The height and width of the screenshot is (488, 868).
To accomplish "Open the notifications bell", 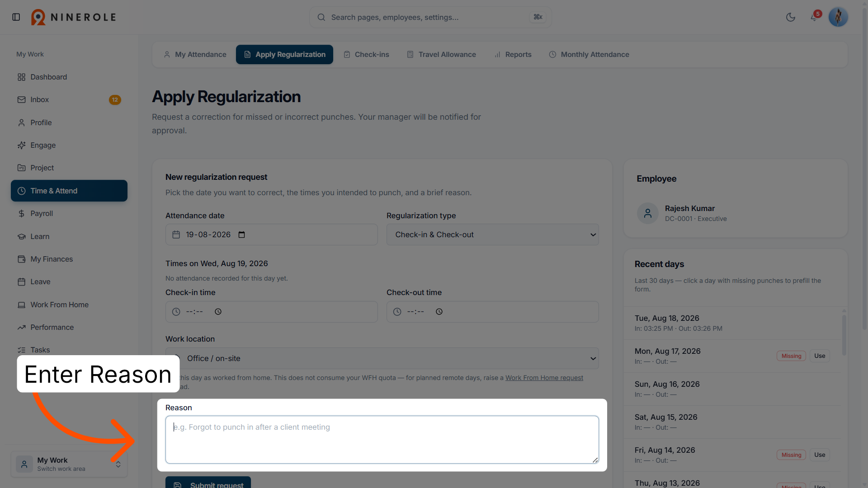I will click(x=814, y=17).
